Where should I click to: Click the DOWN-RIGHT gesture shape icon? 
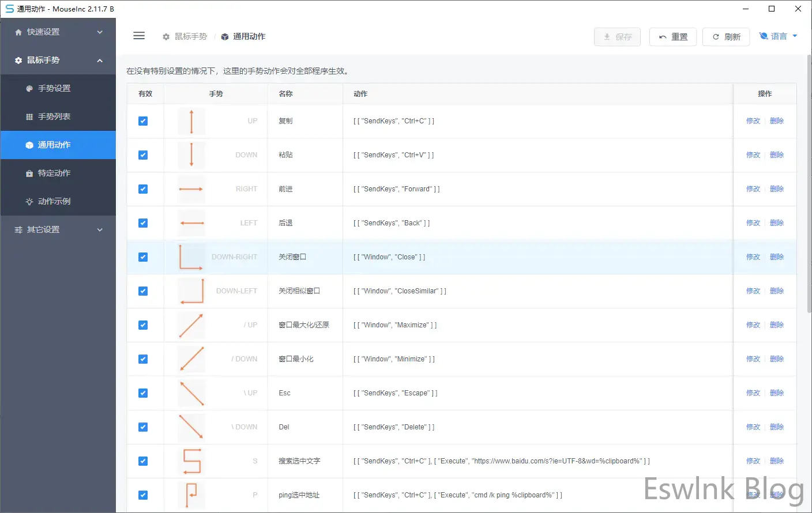191,257
